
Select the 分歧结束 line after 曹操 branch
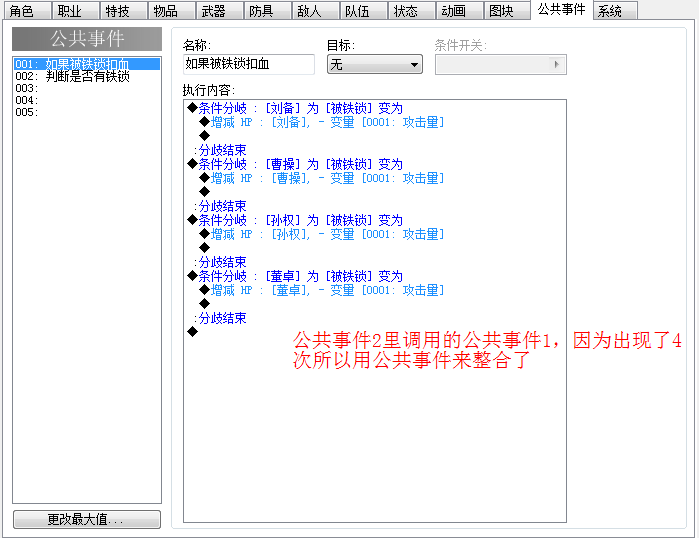(220, 206)
